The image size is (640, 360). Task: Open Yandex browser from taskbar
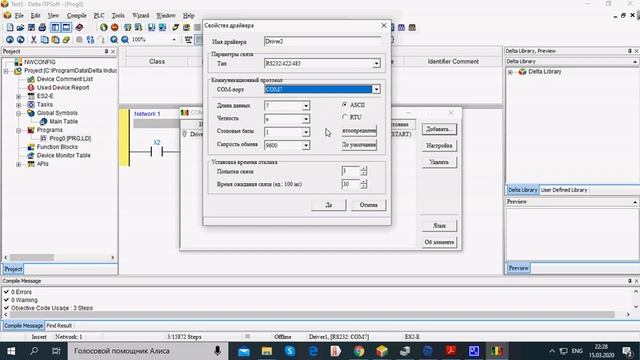(x=336, y=351)
